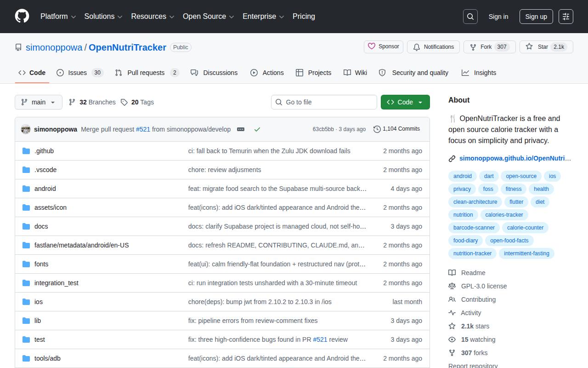Click the barcode-scanner topic tag

coord(474,228)
